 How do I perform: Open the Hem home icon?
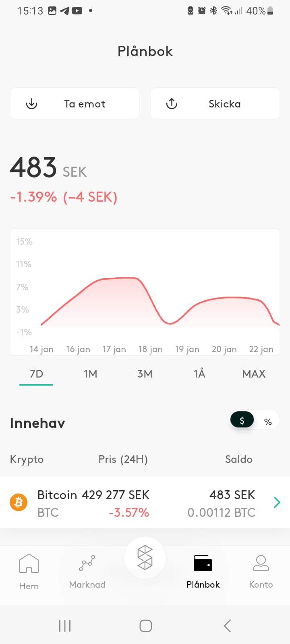pos(29,563)
